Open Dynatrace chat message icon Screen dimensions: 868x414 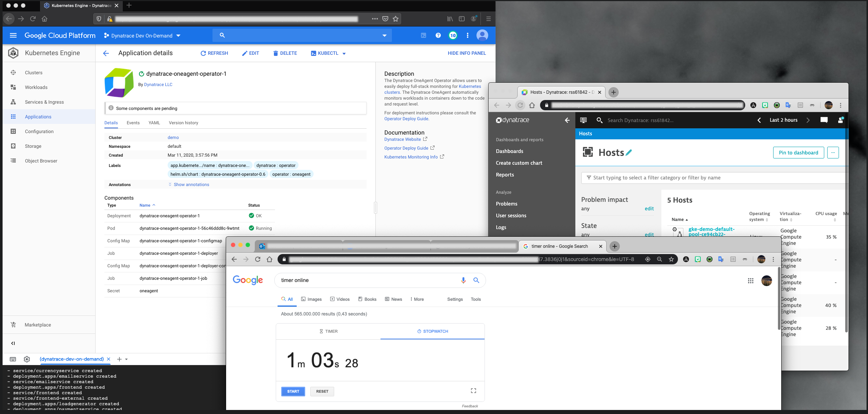coord(824,120)
